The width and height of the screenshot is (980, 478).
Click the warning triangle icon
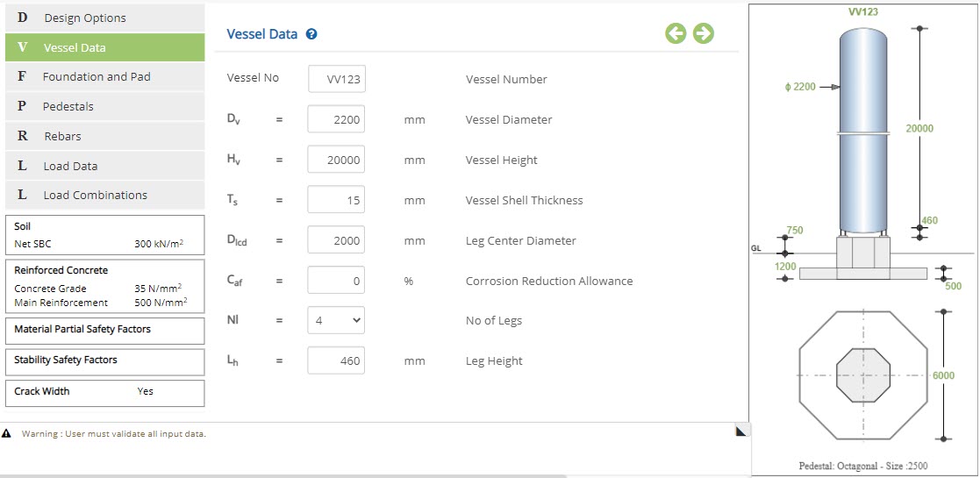6,433
